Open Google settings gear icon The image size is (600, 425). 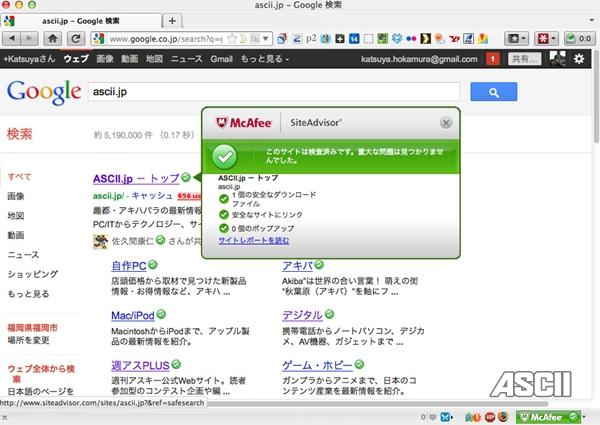tap(579, 59)
